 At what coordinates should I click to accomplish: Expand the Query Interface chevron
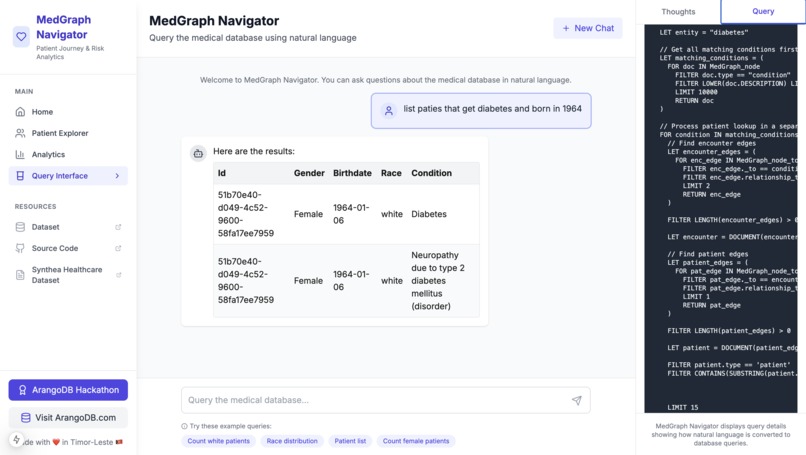[117, 176]
